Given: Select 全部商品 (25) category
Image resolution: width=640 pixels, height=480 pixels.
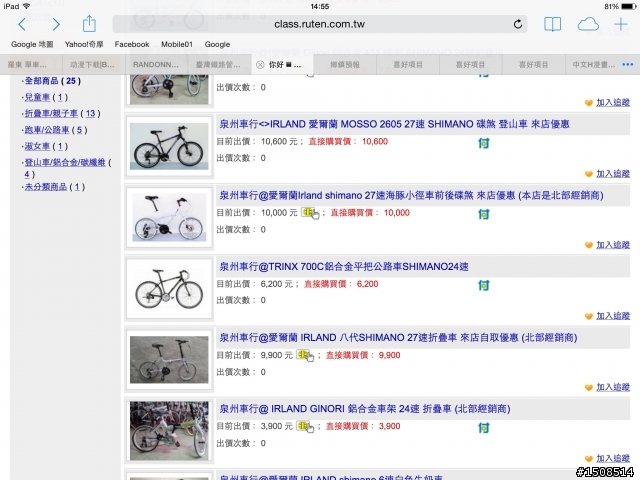Looking at the screenshot, I should click(x=53, y=81).
